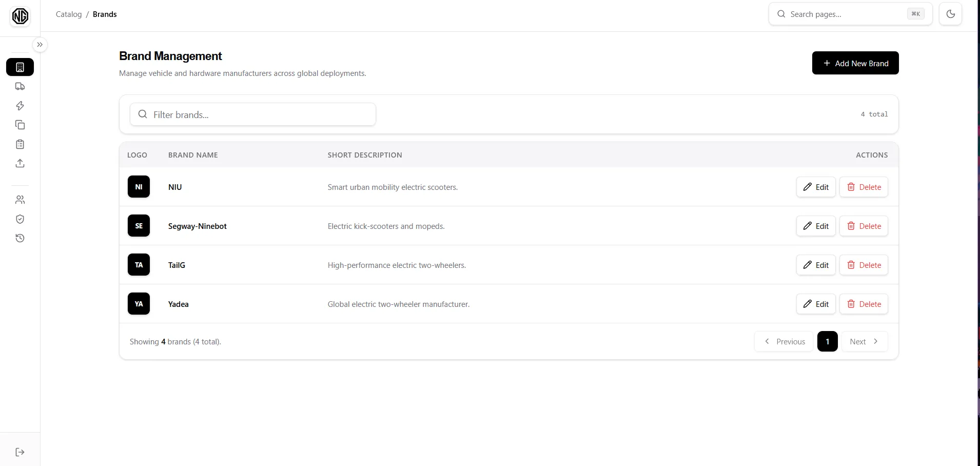This screenshot has height=466, width=980.
Task: Click the SE logo badge for Segway-Ninebot
Action: (139, 226)
